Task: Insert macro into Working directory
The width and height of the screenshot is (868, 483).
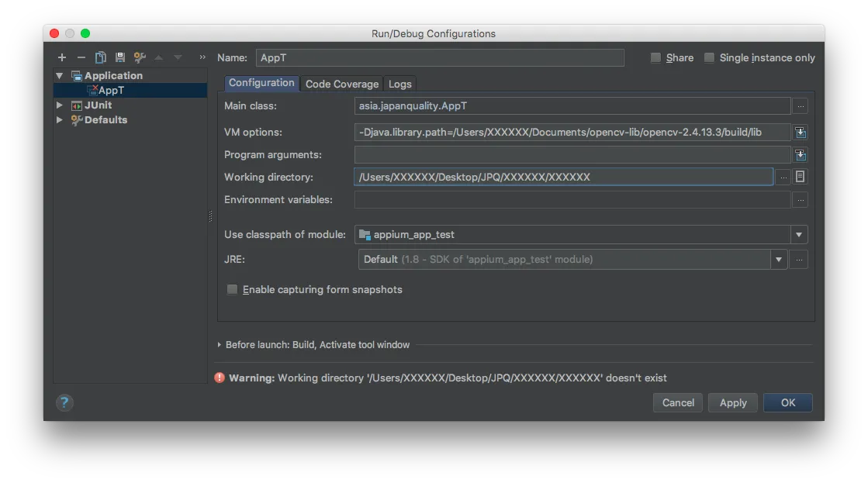Action: 800,177
